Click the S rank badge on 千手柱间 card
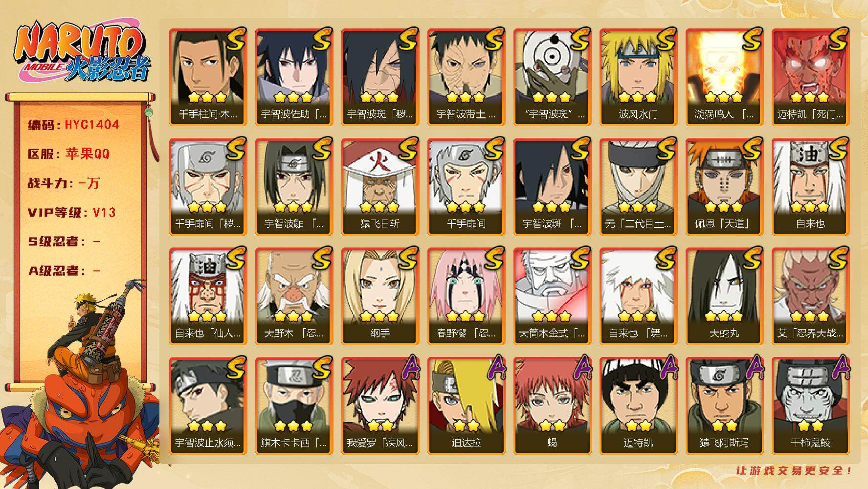Viewport: 868px width, 489px height. click(x=236, y=39)
